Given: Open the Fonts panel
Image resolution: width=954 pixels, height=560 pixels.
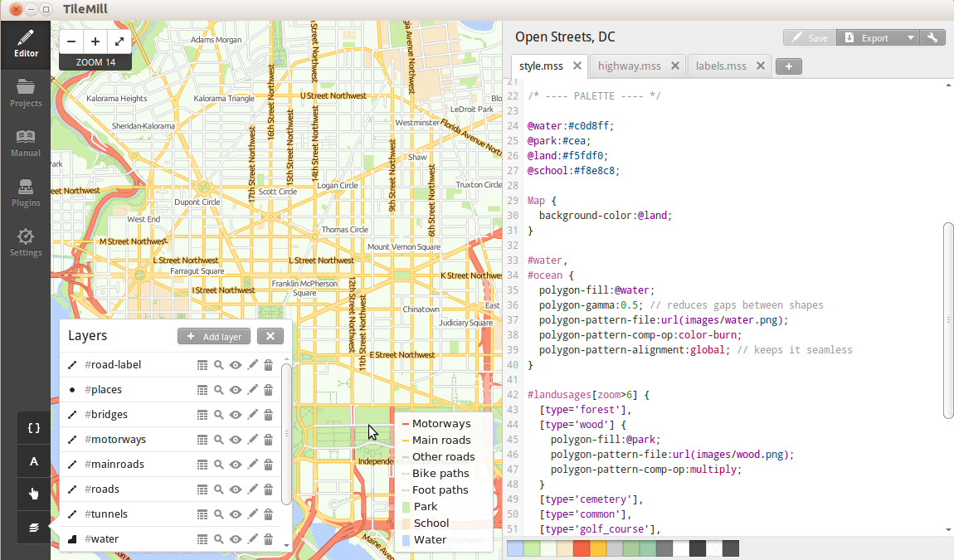Looking at the screenshot, I should [x=34, y=461].
